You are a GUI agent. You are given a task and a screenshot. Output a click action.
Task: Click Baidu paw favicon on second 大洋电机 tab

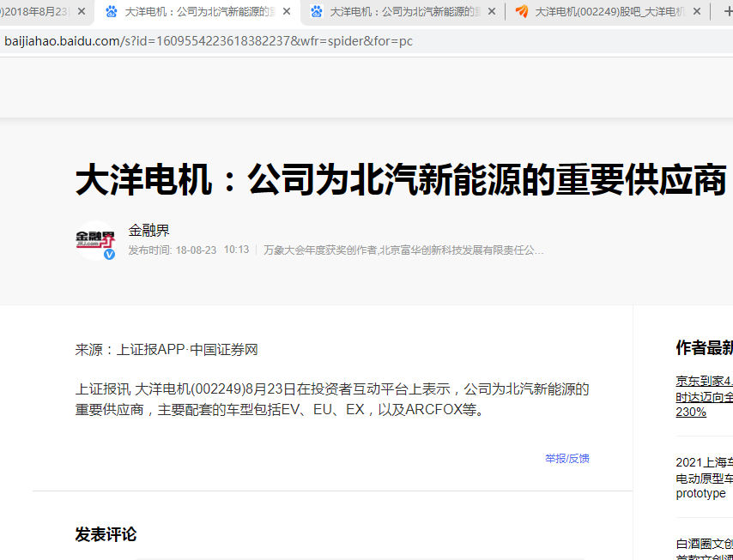click(317, 12)
